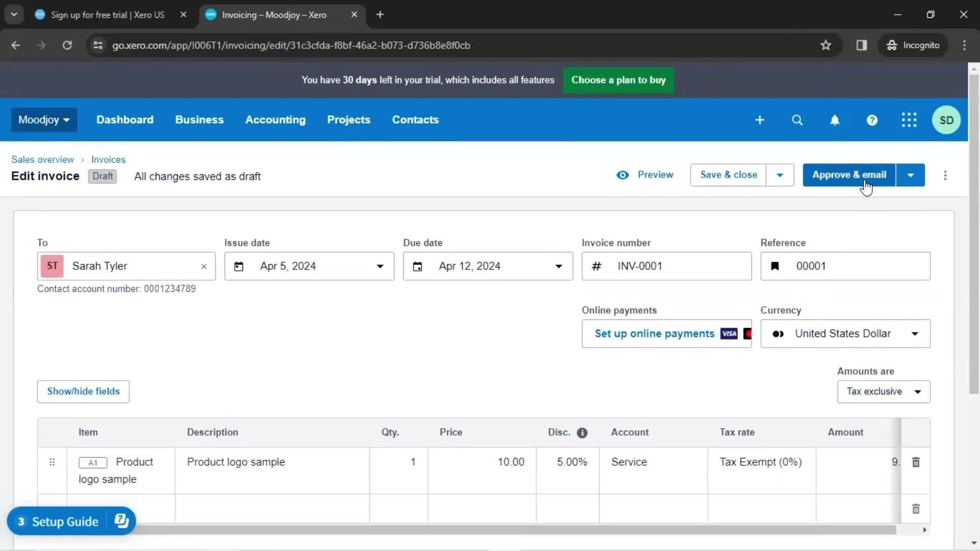Image resolution: width=980 pixels, height=551 pixels.
Task: Open the Accounting menu
Action: coord(275,120)
